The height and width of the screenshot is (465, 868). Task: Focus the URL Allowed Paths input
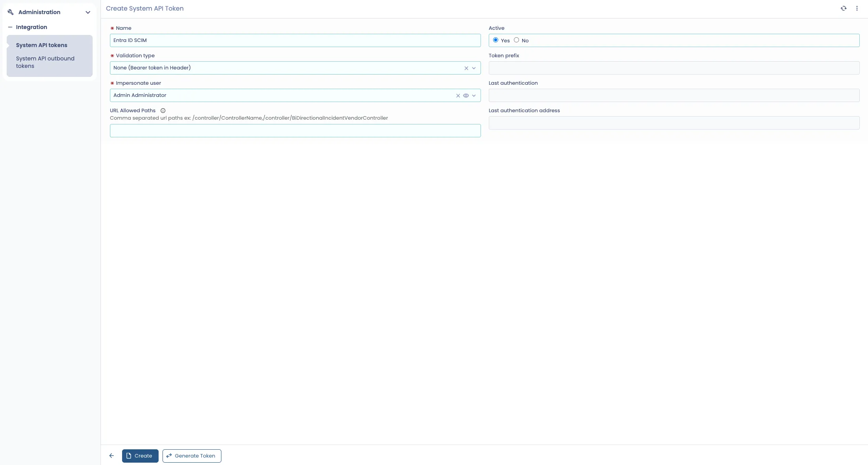point(295,131)
